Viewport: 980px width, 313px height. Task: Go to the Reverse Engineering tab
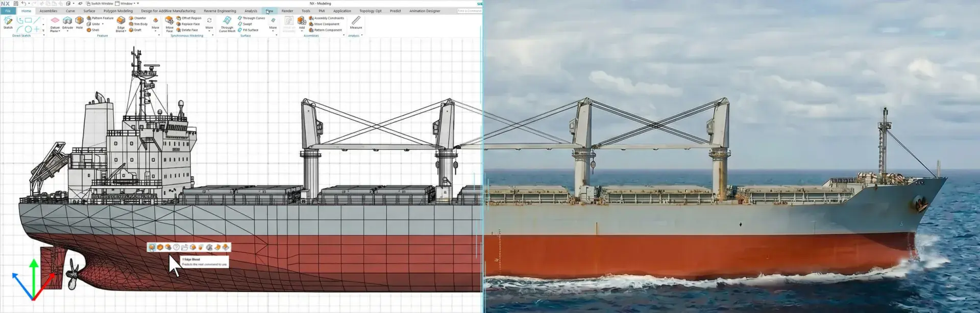click(220, 11)
